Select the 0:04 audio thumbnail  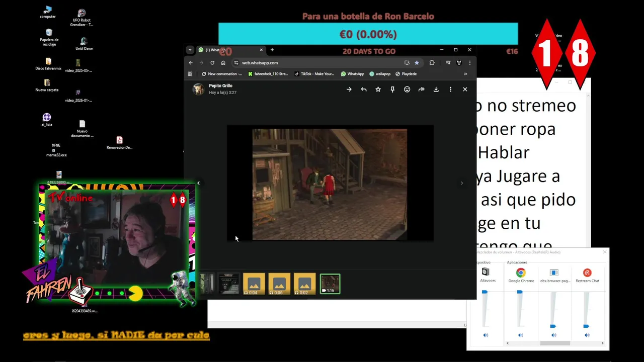coord(254,284)
